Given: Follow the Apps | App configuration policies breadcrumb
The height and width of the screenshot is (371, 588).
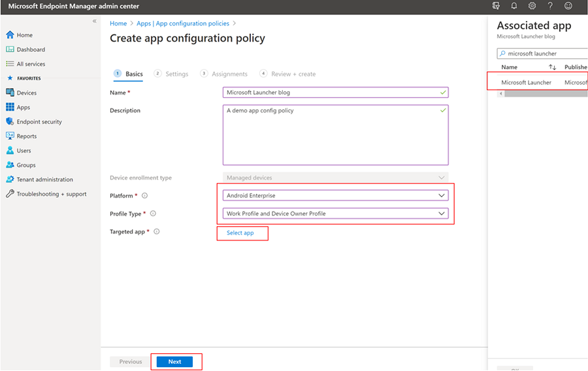Looking at the screenshot, I should click(183, 24).
